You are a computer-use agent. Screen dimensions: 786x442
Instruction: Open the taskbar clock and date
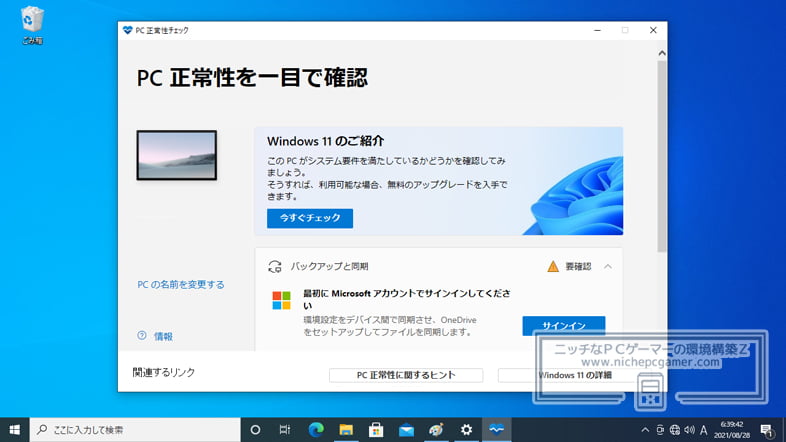pyautogui.click(x=732, y=429)
